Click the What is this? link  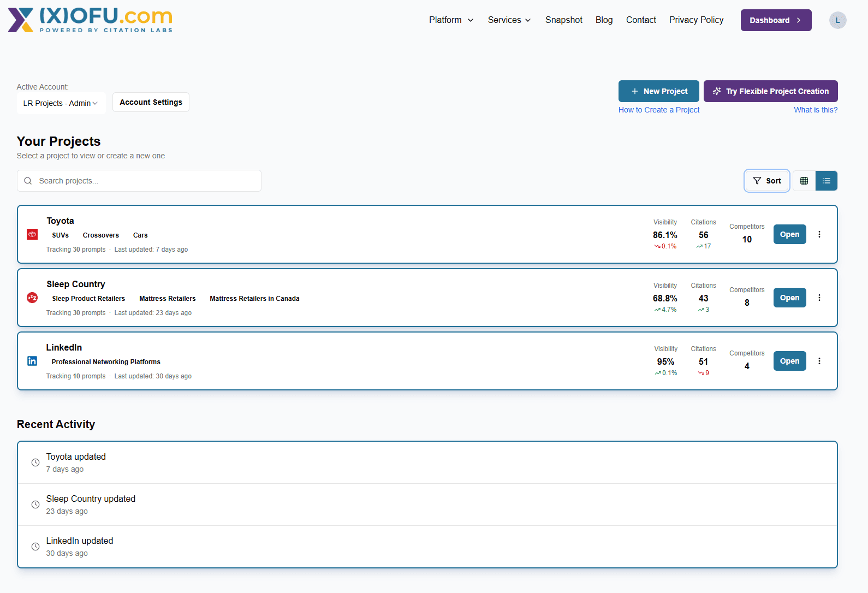[816, 110]
